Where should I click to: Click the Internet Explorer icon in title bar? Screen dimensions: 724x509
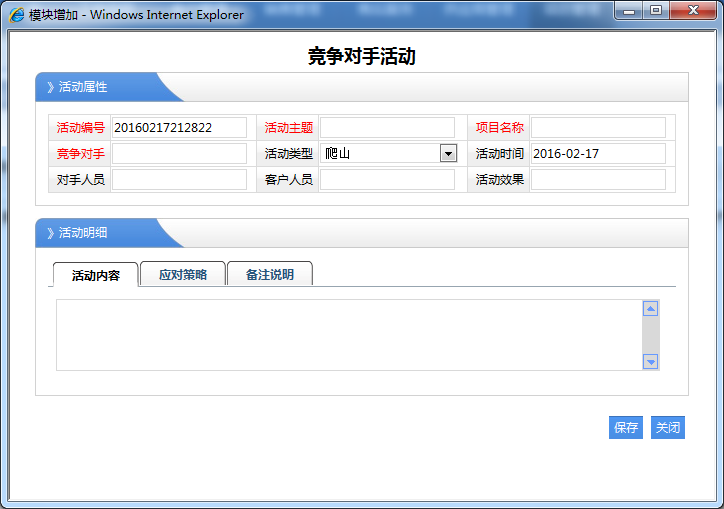tap(17, 14)
